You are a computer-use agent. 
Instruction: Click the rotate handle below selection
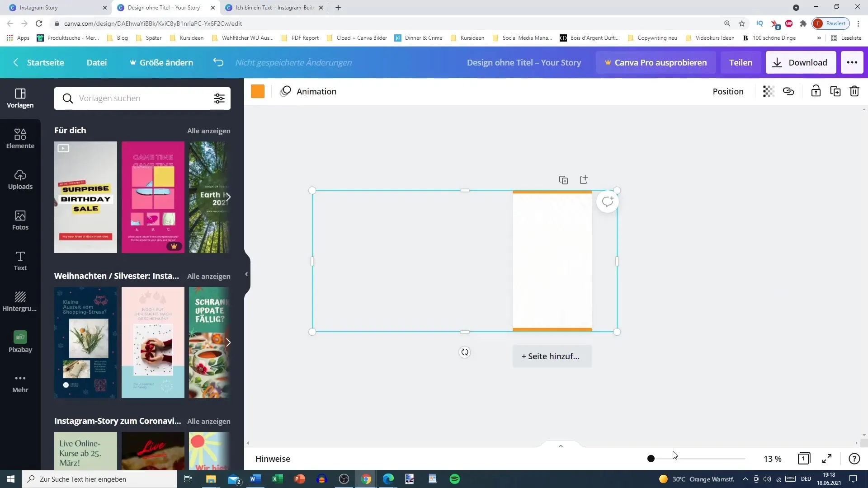pyautogui.click(x=465, y=352)
